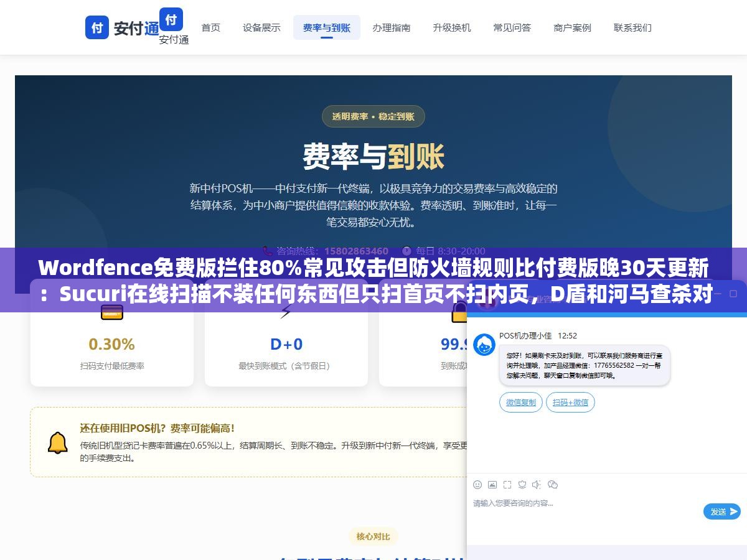The width and height of the screenshot is (747, 560).
Task: Click the 0.30% rate value
Action: (111, 344)
